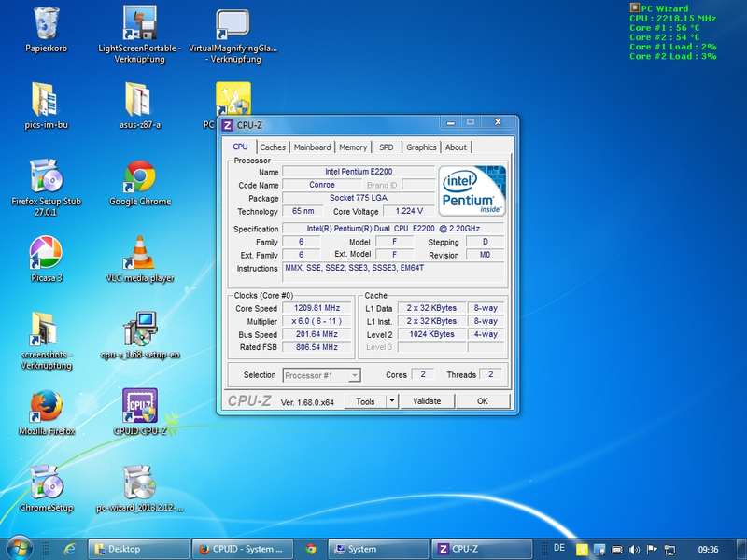
Task: Open the Google Chrome desktop shortcut
Action: point(140,177)
